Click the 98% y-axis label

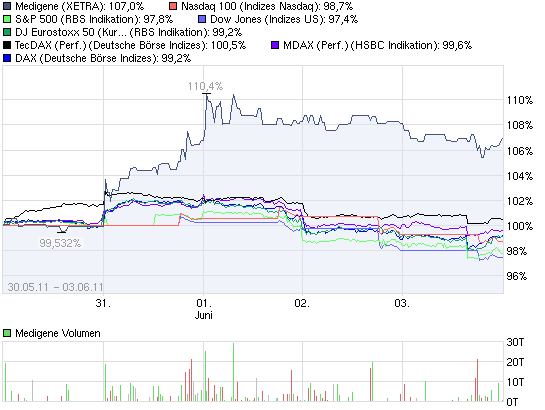pos(517,251)
